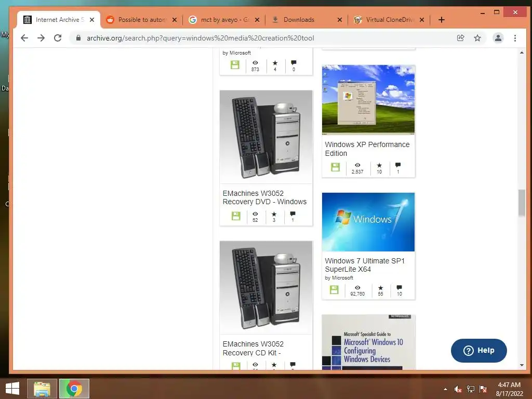The image size is (532, 399).
Task: Show hidden system tray icons
Action: tap(445, 389)
